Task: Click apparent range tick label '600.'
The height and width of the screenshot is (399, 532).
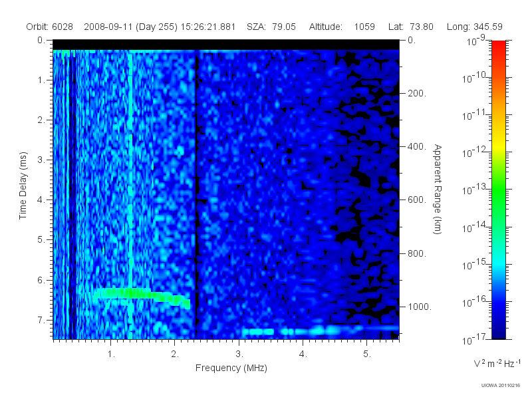Action: pos(417,200)
